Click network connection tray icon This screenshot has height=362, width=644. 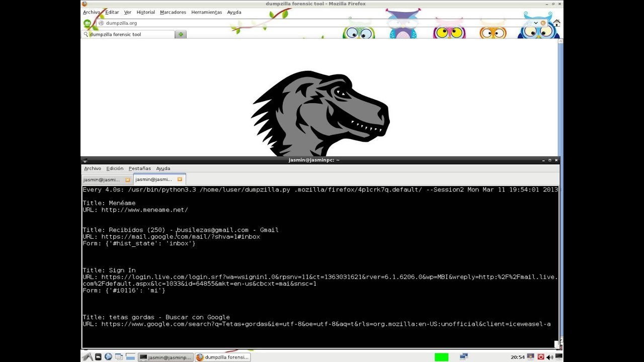click(464, 356)
